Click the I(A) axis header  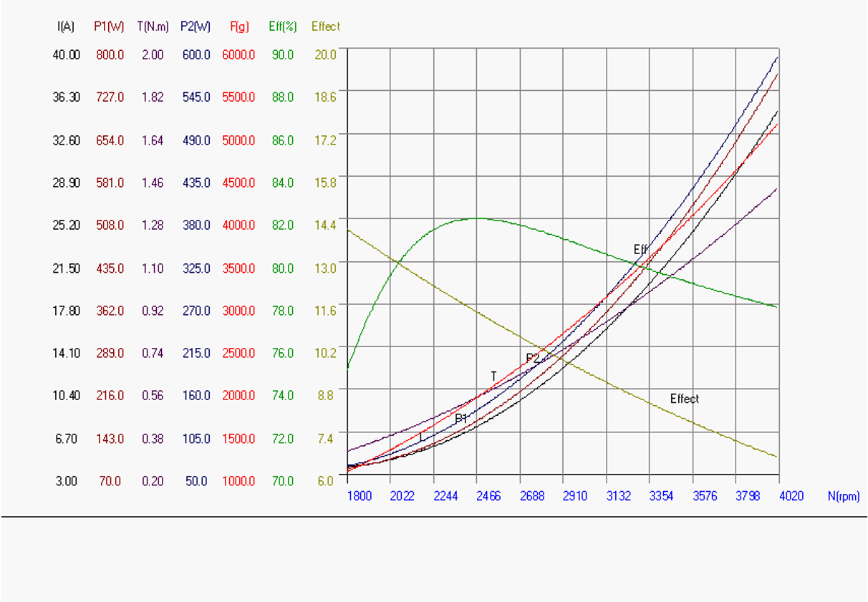(x=67, y=26)
